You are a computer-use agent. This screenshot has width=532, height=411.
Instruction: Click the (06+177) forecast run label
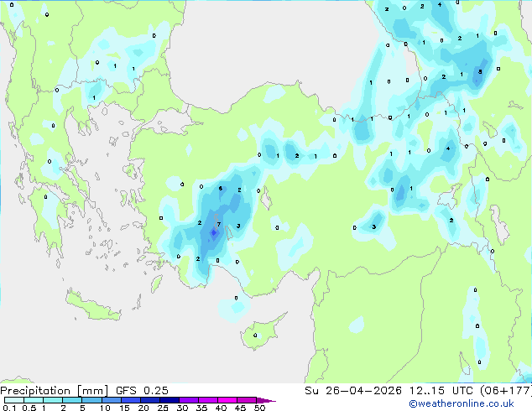506,391
